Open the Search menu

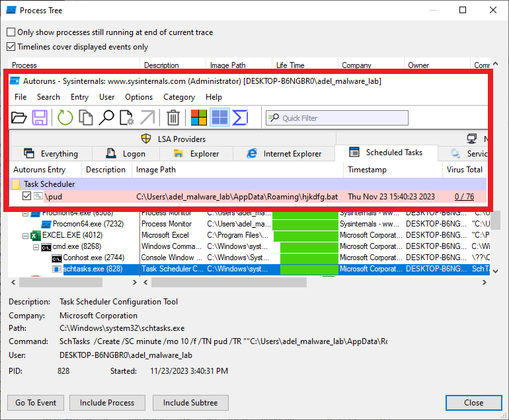pos(48,97)
